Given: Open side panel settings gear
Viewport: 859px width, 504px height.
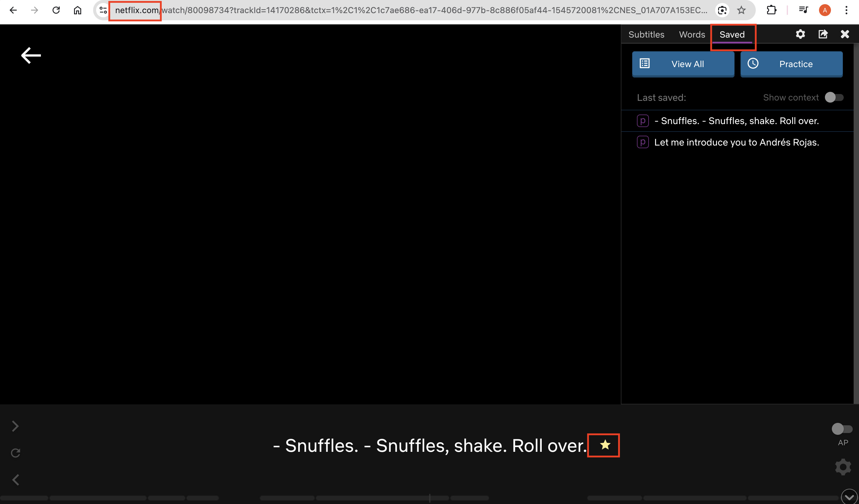Looking at the screenshot, I should coord(800,34).
